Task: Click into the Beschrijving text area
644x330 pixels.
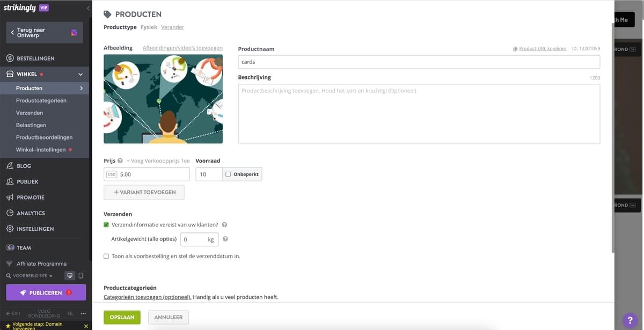Action: pyautogui.click(x=419, y=114)
